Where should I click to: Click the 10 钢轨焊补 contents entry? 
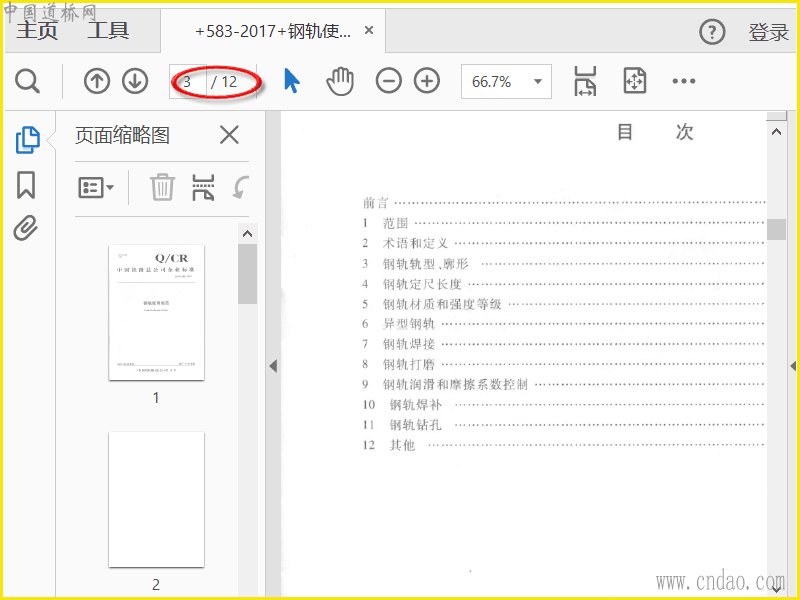(564, 405)
